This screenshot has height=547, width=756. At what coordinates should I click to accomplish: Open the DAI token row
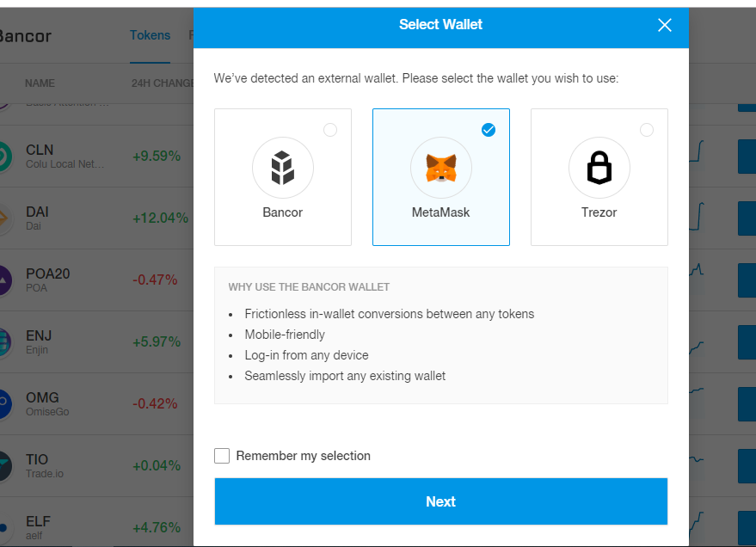pos(96,218)
